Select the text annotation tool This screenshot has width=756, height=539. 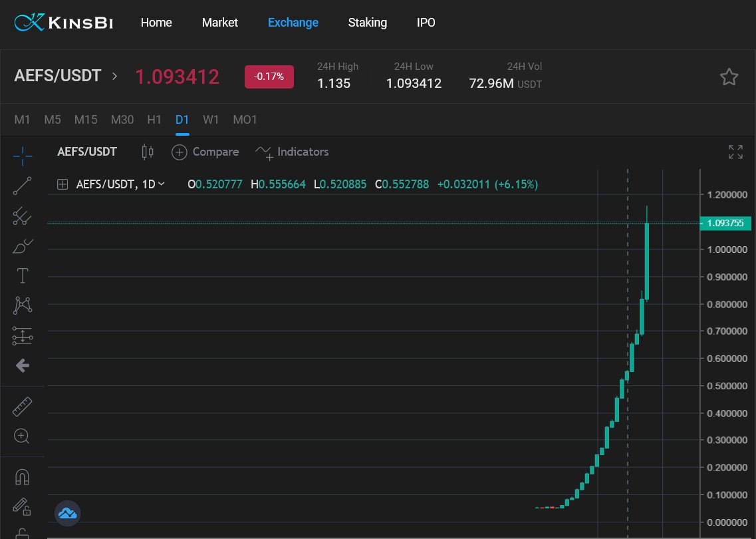[x=22, y=276]
